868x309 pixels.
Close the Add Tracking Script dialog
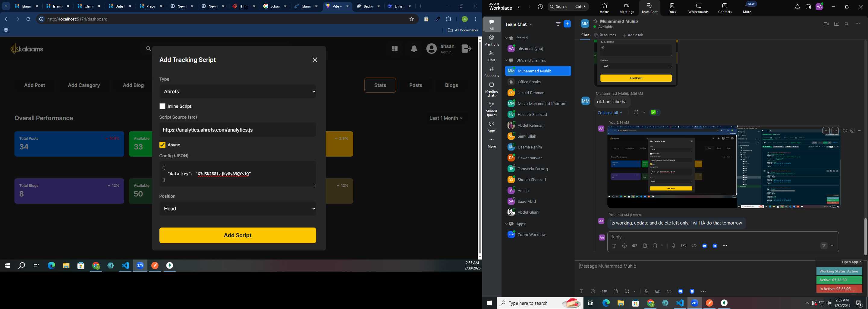pos(315,60)
